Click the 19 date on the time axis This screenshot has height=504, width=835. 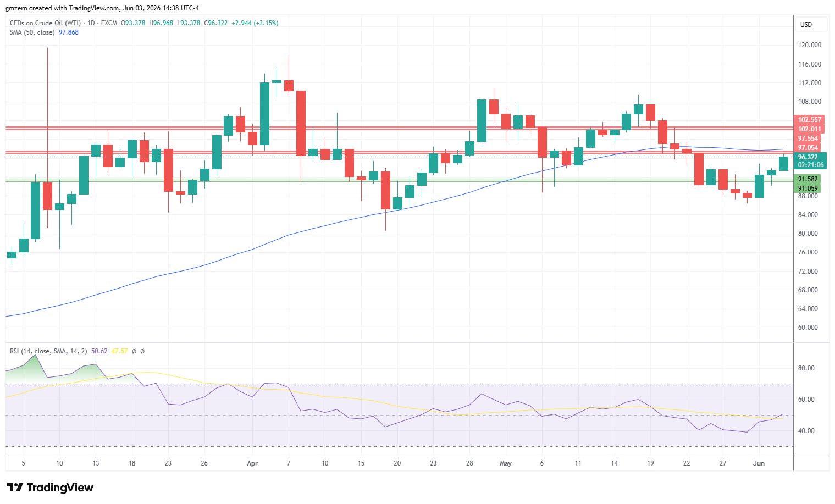coord(650,463)
